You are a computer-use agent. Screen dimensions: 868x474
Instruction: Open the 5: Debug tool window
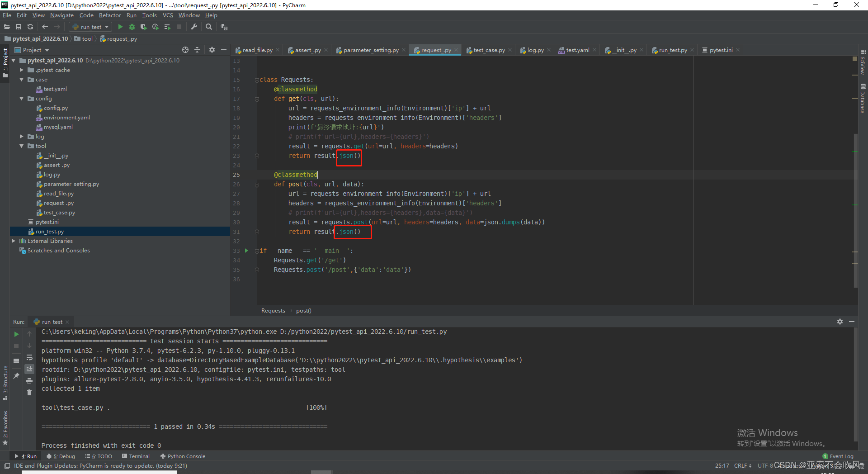(x=61, y=456)
